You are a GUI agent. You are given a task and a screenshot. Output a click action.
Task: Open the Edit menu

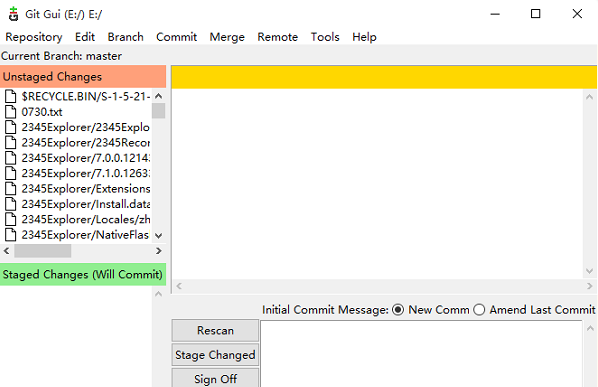85,37
